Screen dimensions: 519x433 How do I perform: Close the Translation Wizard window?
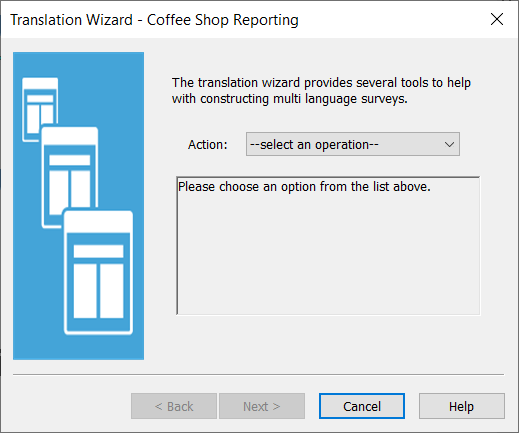click(497, 19)
